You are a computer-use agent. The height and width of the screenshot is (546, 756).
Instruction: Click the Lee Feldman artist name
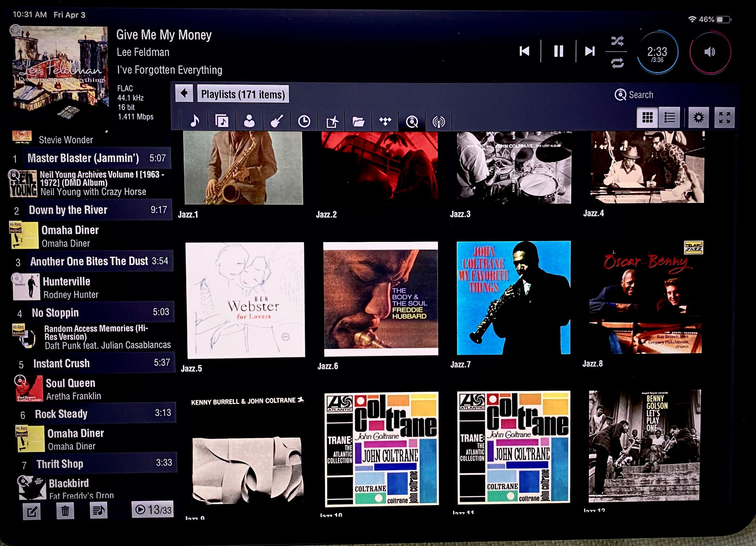point(143,52)
